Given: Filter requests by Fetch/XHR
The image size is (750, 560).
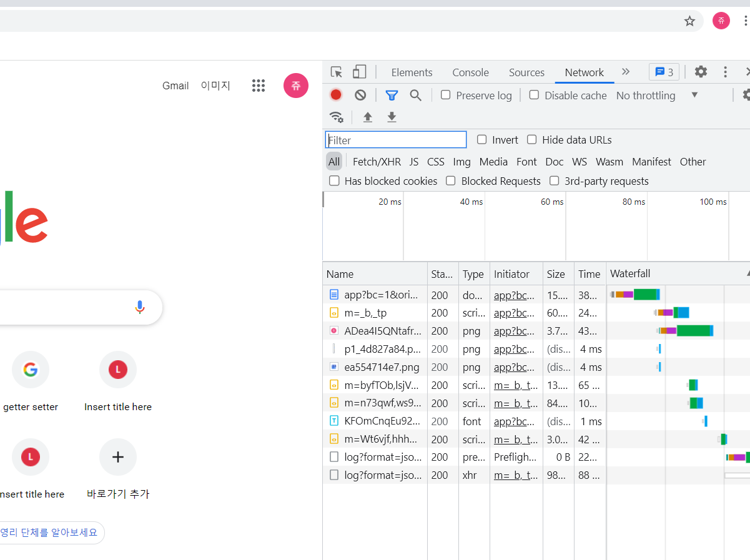Looking at the screenshot, I should 377,162.
